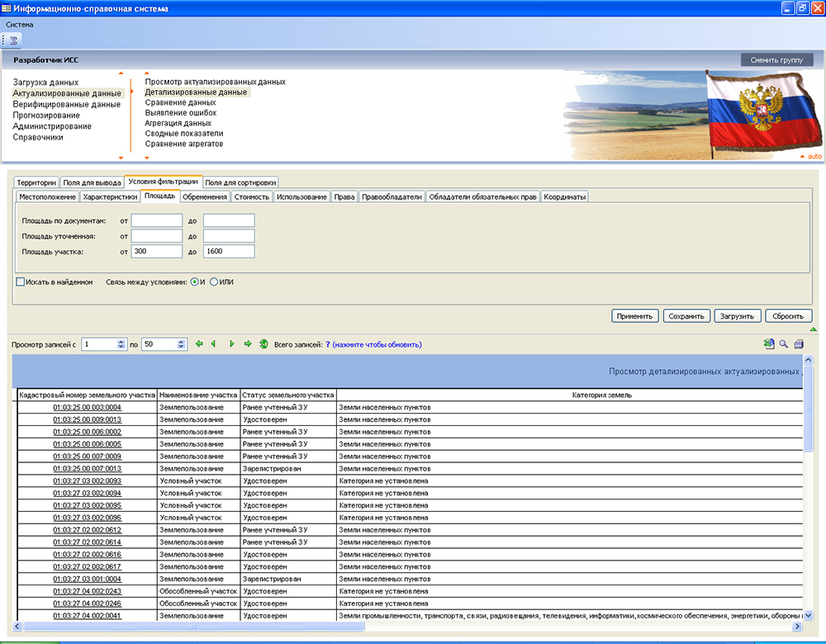Image resolution: width=826 pixels, height=644 pixels.
Task: Select the 'ИЛИ' radio button
Action: click(x=214, y=282)
